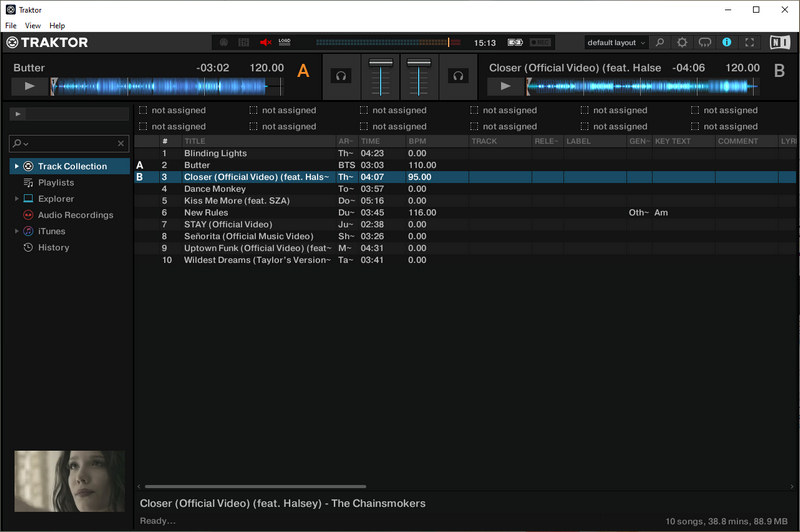This screenshot has width=800, height=532.
Task: Click the Playlists folder icon
Action: tap(29, 183)
